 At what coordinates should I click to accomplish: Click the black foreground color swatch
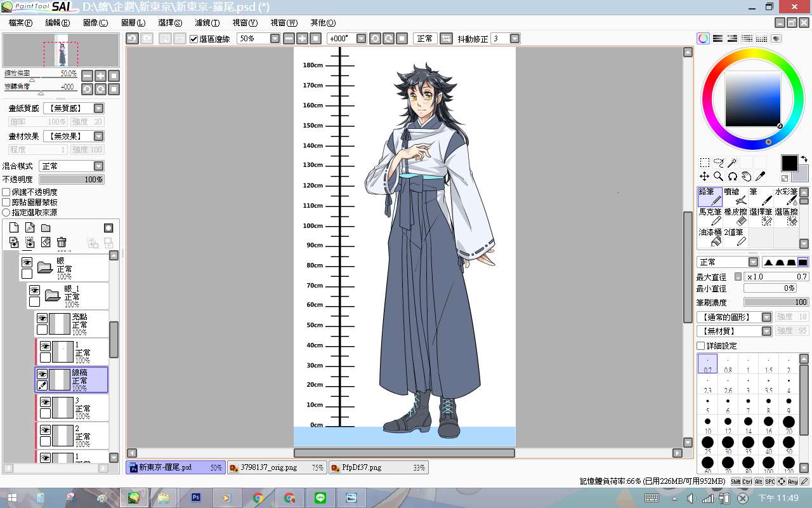789,163
